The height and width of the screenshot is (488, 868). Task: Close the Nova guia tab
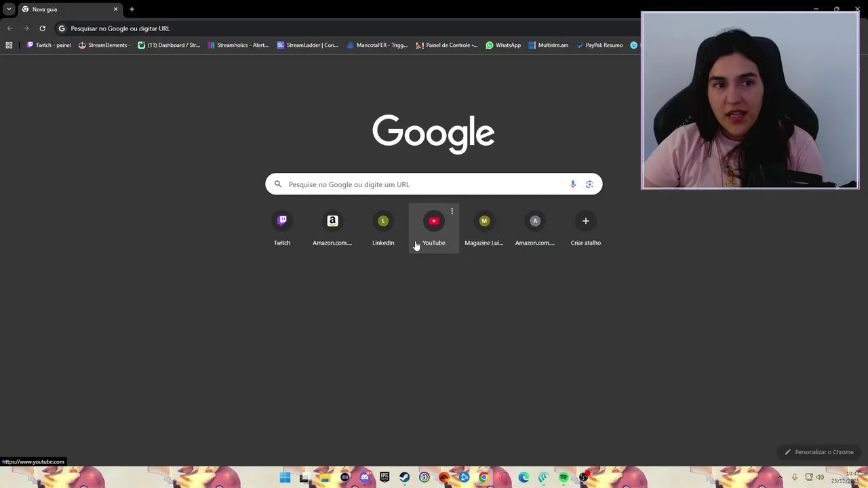point(115,9)
